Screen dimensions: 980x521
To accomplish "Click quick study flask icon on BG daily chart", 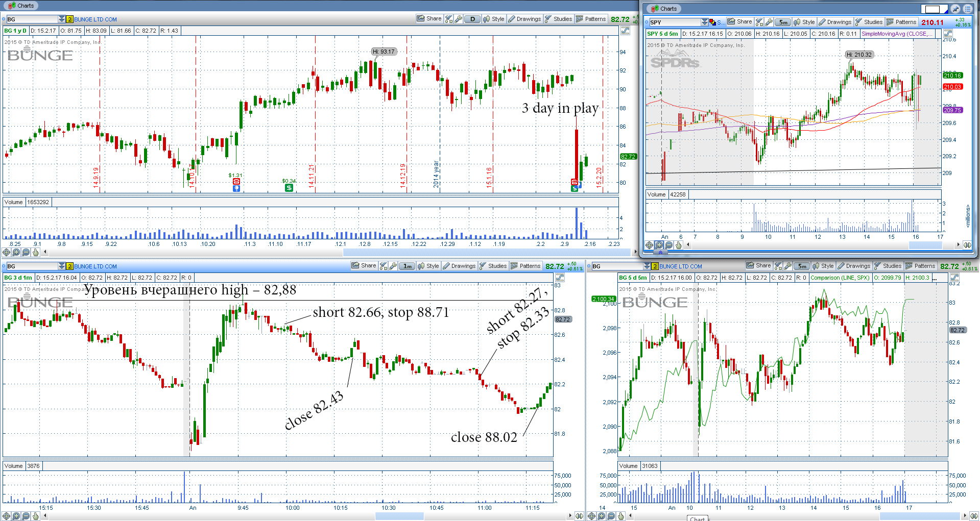I will pos(448,19).
